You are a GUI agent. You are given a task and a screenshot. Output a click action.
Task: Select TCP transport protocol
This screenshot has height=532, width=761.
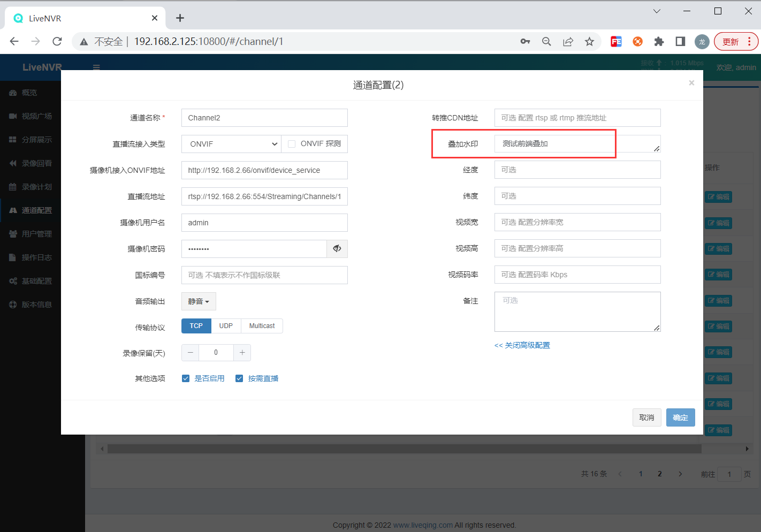click(196, 326)
